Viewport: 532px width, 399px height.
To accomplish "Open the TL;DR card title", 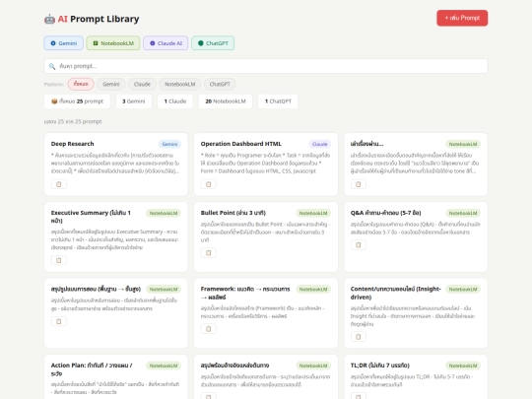I will [x=380, y=366].
